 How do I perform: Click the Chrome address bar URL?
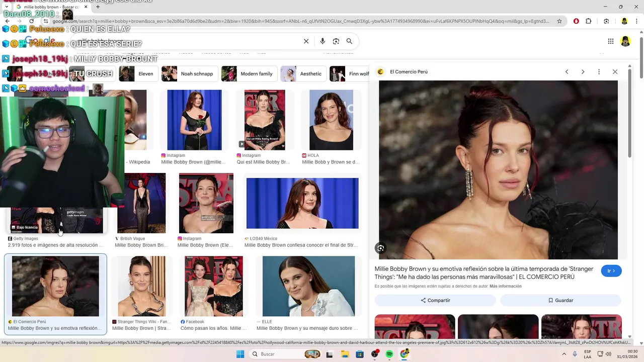[300, 21]
